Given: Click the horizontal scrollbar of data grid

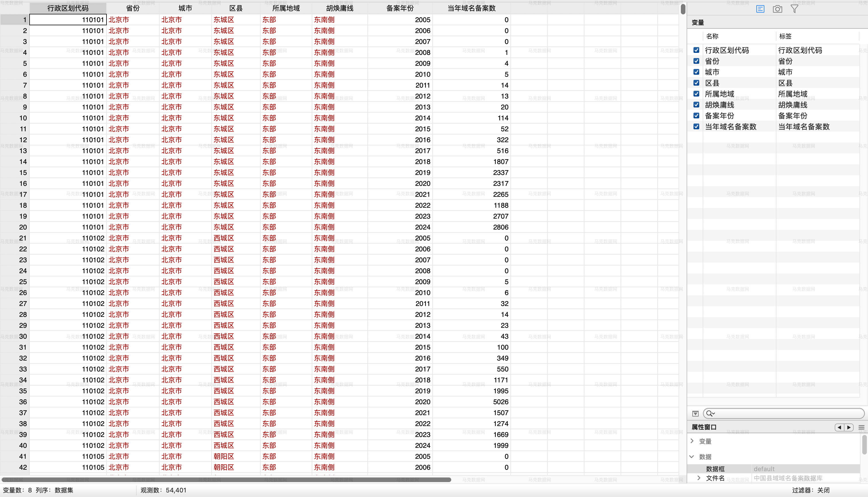Looking at the screenshot, I should pyautogui.click(x=226, y=479).
